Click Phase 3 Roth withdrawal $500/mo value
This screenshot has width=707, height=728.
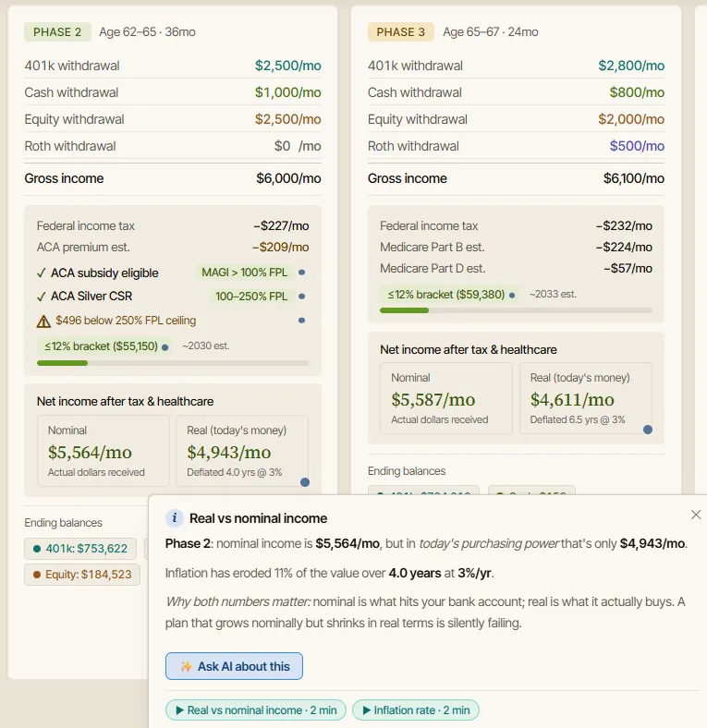coord(637,146)
